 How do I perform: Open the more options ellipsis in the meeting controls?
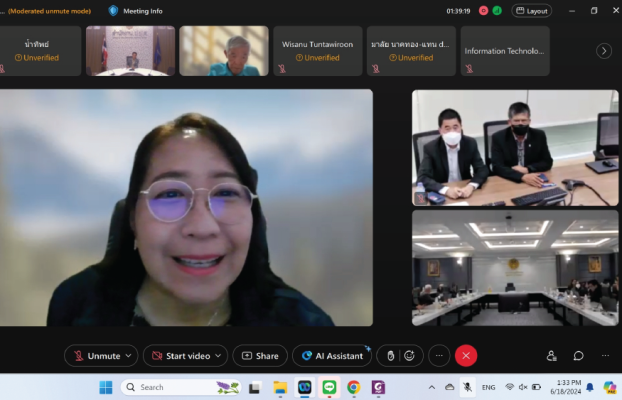439,356
